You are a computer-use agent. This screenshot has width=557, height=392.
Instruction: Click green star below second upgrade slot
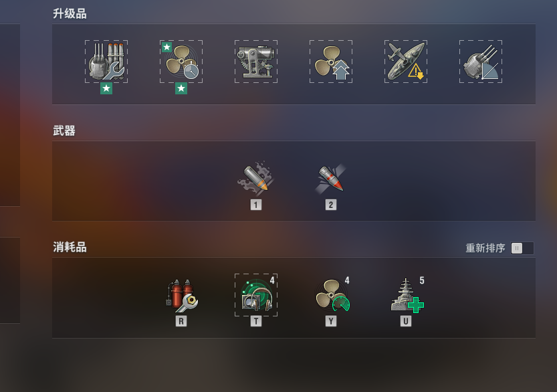point(181,88)
